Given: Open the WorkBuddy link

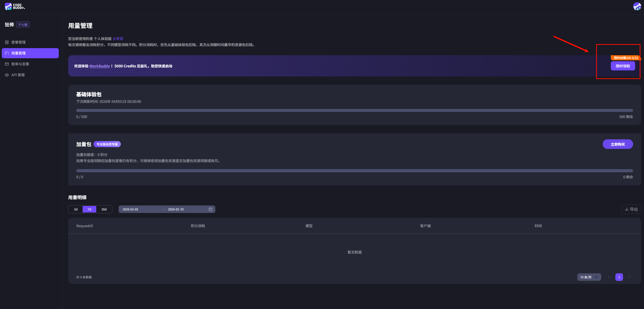Looking at the screenshot, I should 100,66.
